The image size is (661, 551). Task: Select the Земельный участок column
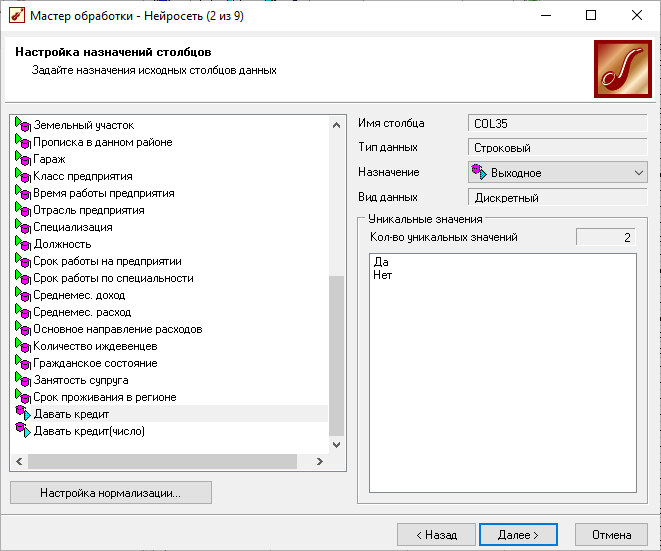point(83,125)
